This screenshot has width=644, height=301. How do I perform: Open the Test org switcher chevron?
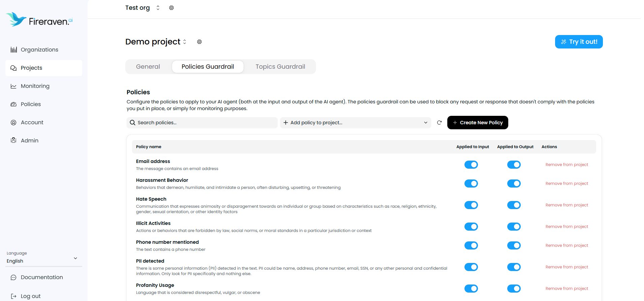click(x=158, y=7)
